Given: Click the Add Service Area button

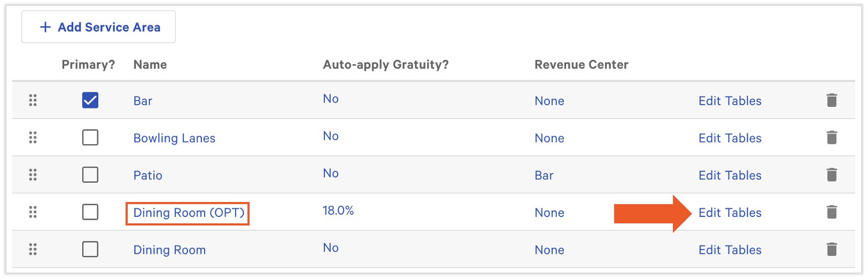Looking at the screenshot, I should coord(99,27).
